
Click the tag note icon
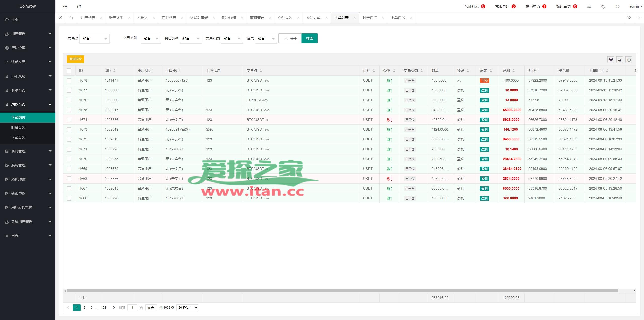pos(603,7)
